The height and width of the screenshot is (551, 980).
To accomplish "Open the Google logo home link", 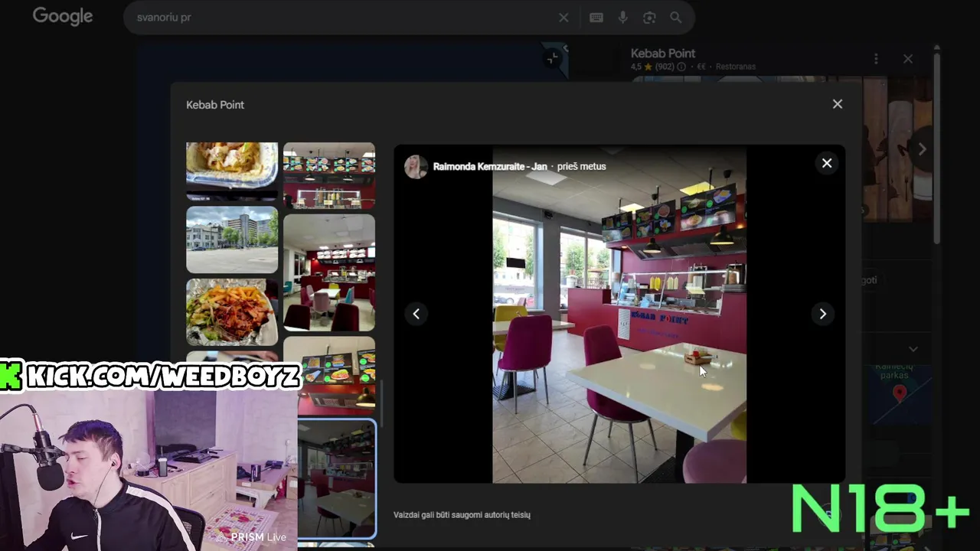I will tap(63, 17).
